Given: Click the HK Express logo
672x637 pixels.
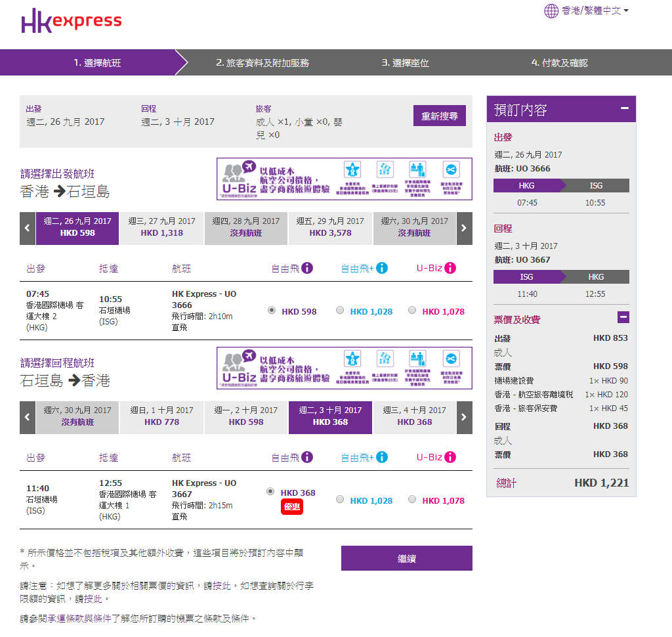Looking at the screenshot, I should point(72,20).
